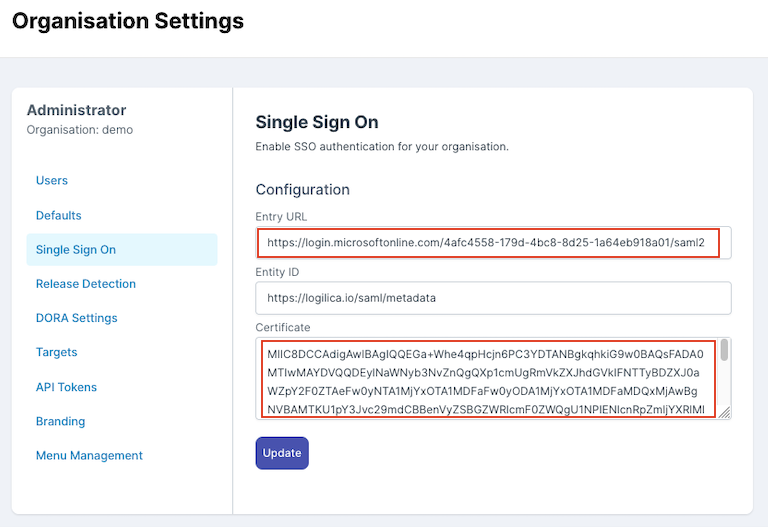Click inside the Certificate text area
The height and width of the screenshot is (527, 768).
[x=487, y=380]
